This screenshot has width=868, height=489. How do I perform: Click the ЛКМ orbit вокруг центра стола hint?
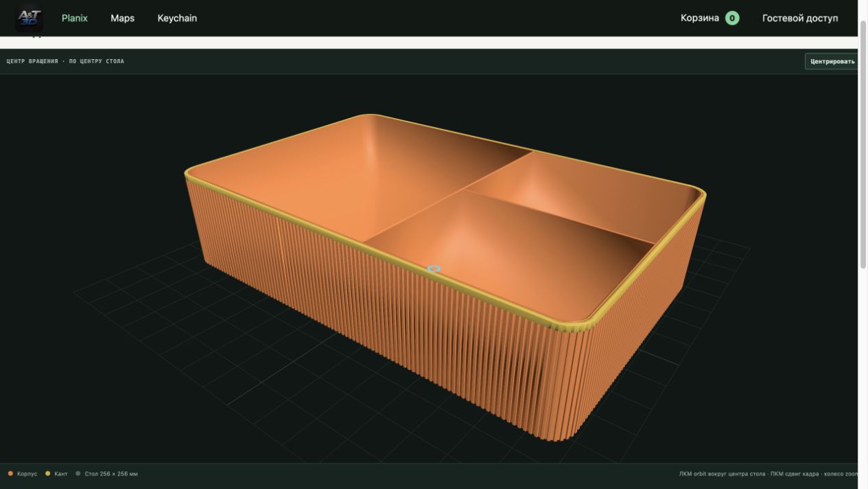[722, 474]
